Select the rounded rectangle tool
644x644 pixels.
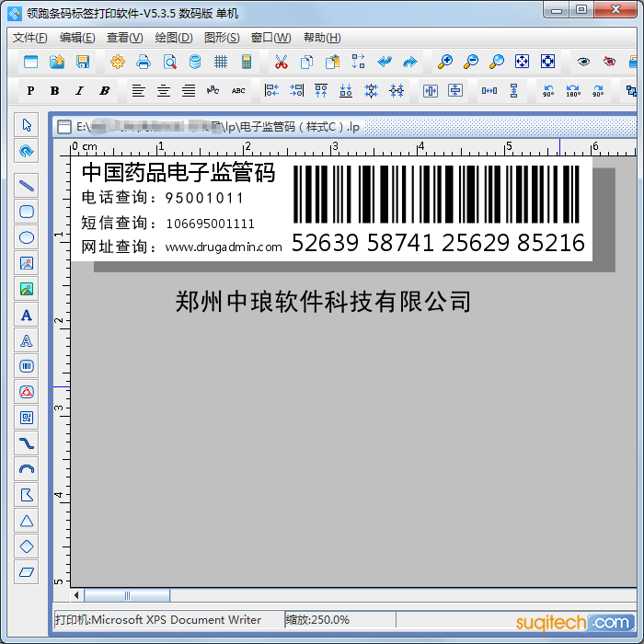pos(27,212)
